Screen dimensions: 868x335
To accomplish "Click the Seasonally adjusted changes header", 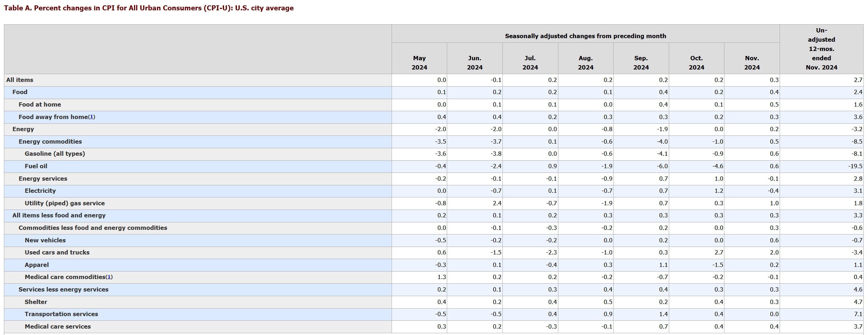I will pos(585,36).
